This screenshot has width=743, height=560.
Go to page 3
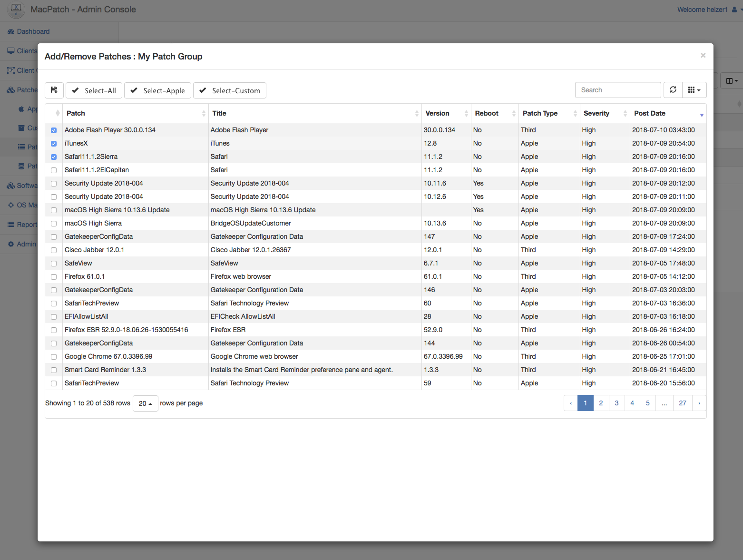pyautogui.click(x=617, y=403)
